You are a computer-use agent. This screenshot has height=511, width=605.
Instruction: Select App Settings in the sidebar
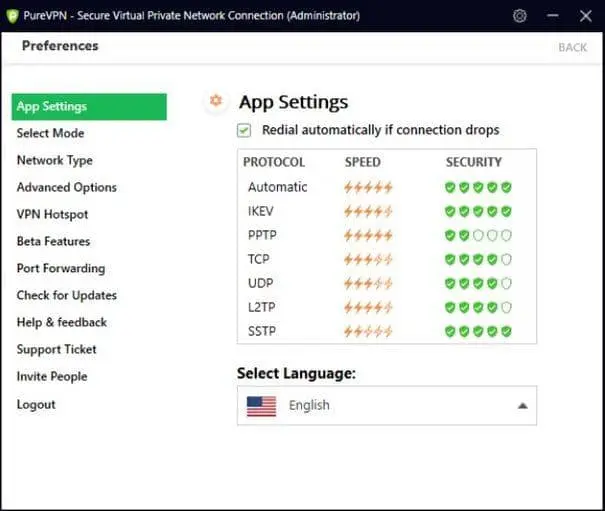click(89, 107)
